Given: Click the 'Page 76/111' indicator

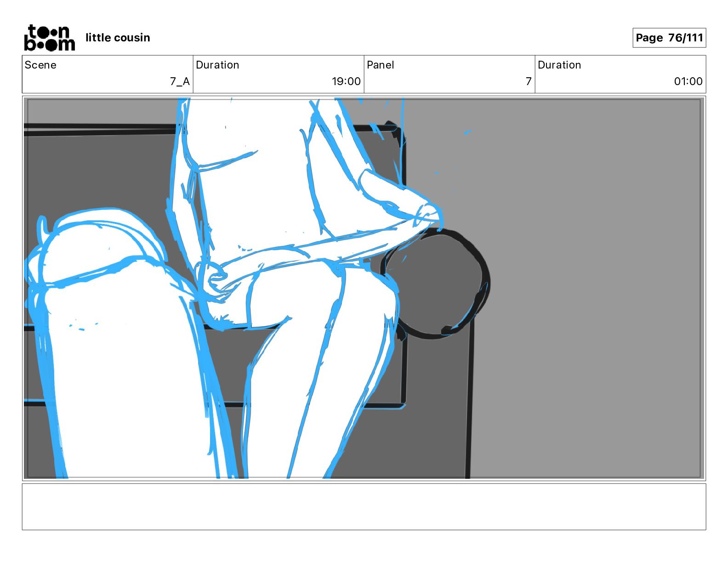Looking at the screenshot, I should tap(669, 38).
